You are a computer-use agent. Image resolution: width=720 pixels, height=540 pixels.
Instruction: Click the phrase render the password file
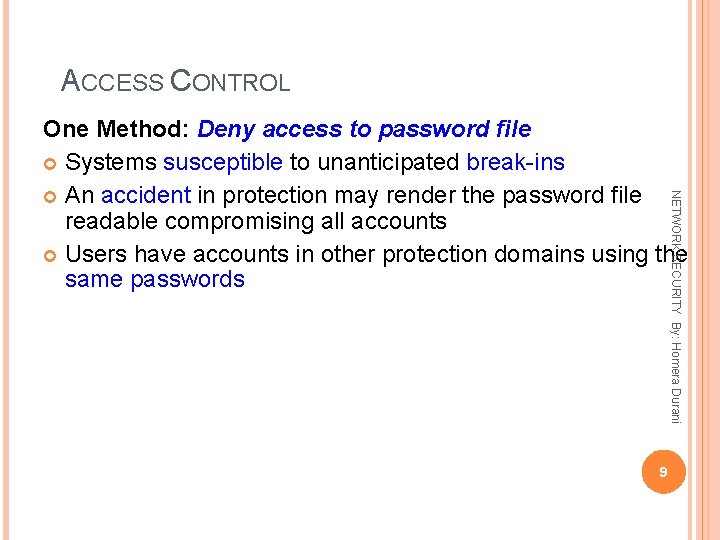click(x=513, y=196)
